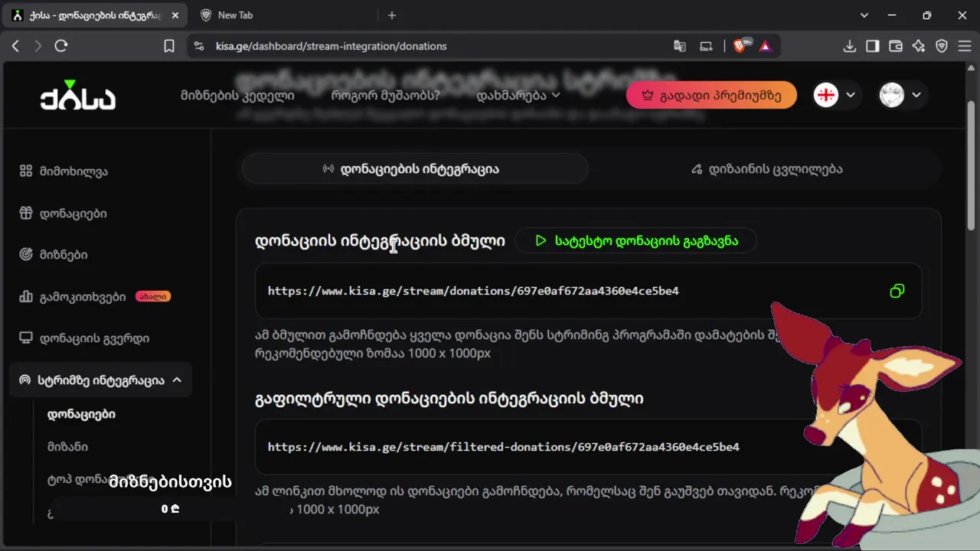The width and height of the screenshot is (980, 551).
Task: Click the ახალი badge next to გამოკითხვები
Action: pos(153,296)
